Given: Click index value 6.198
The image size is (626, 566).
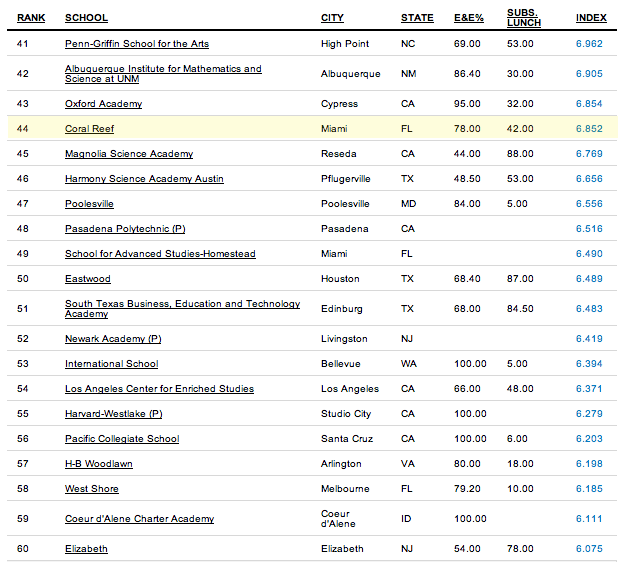Looking at the screenshot, I should click(x=589, y=464).
